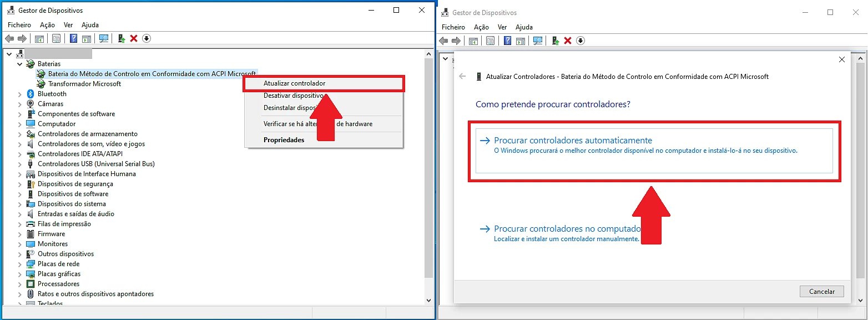868x320 pixels.
Task: Click the disable device icon in the right window toolbar
Action: [581, 41]
